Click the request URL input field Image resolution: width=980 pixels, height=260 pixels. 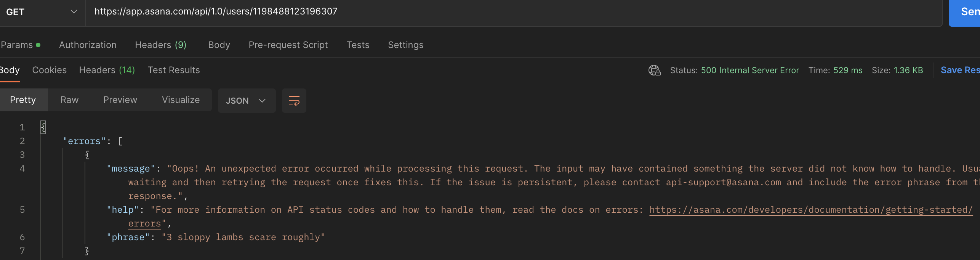click(495, 12)
